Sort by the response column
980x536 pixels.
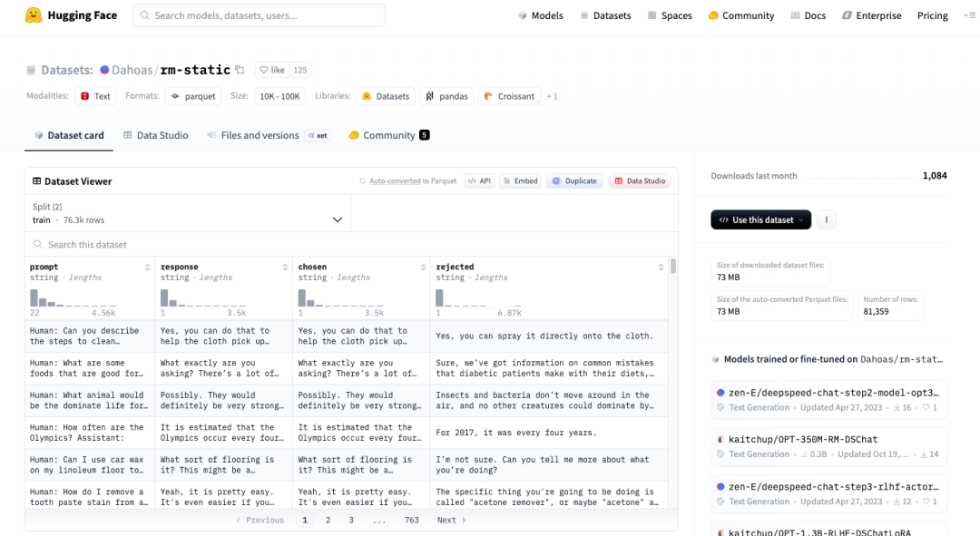tap(285, 268)
